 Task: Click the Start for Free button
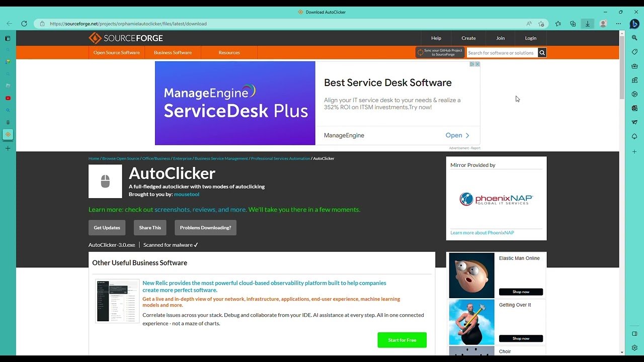coord(402,340)
